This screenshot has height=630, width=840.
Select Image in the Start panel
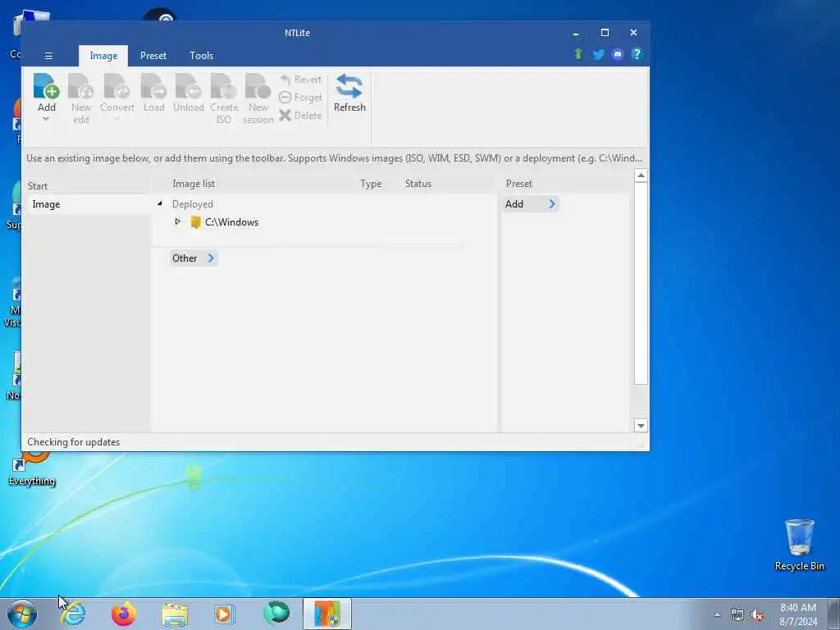89,204
